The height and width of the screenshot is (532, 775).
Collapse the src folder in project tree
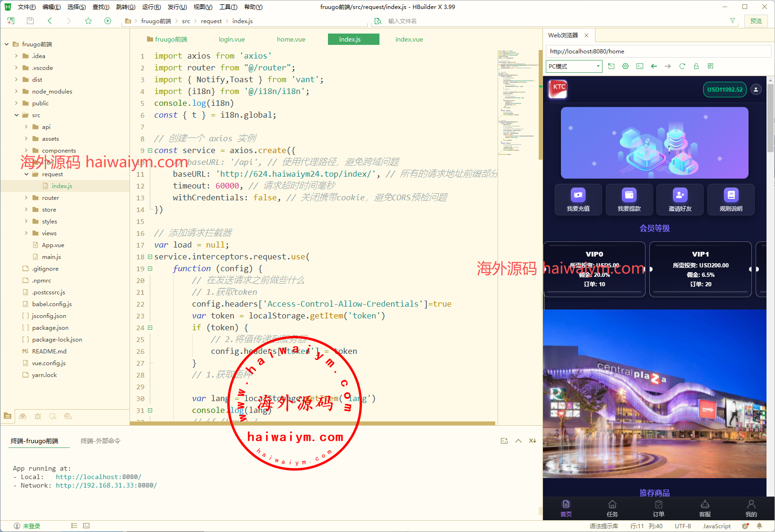17,115
